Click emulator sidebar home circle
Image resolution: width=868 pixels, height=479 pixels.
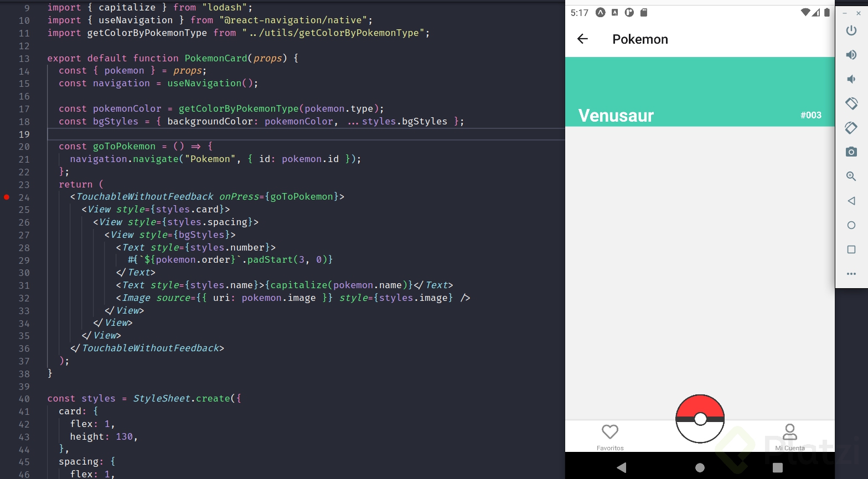[x=851, y=225]
